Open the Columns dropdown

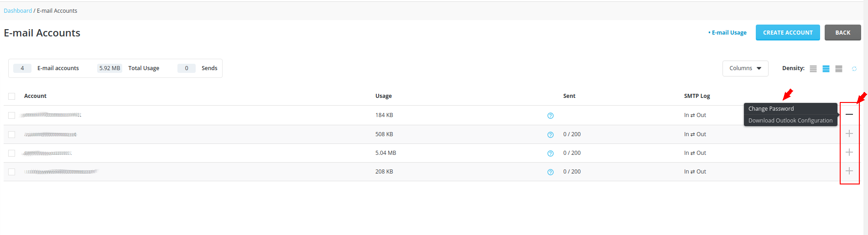(x=745, y=68)
